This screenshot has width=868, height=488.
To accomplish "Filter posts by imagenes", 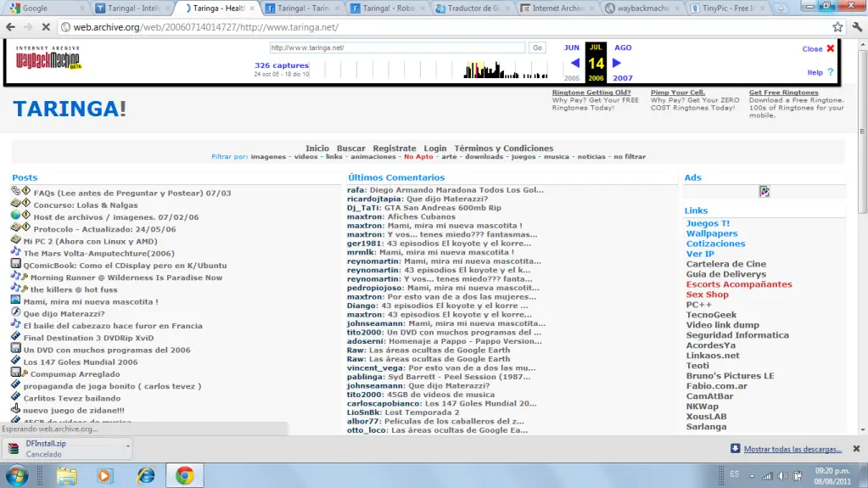I will pos(268,157).
